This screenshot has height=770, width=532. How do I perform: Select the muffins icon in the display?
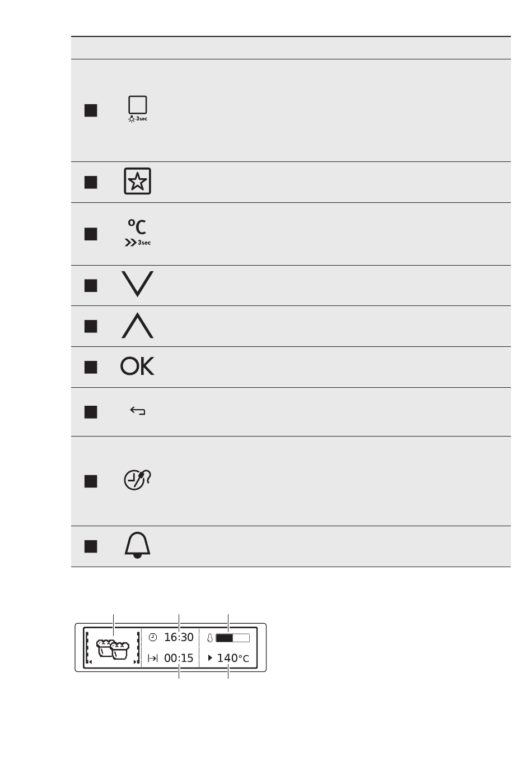pos(113,650)
